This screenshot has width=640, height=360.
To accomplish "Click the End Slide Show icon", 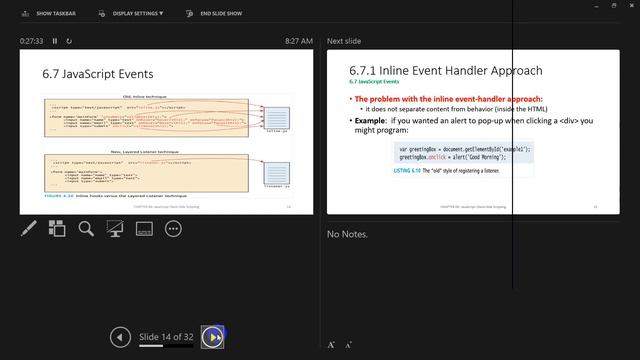I will pos(189,13).
